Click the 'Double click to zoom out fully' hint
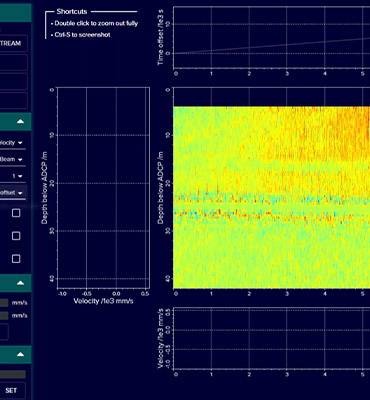 click(x=96, y=23)
